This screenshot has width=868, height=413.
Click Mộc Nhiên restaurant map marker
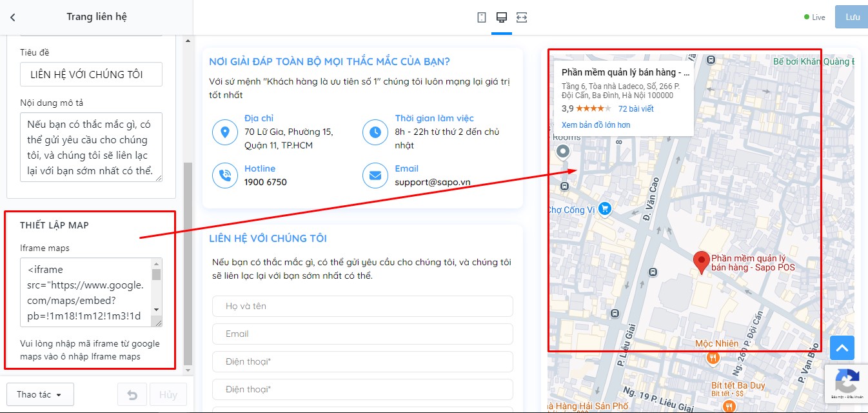tap(713, 356)
